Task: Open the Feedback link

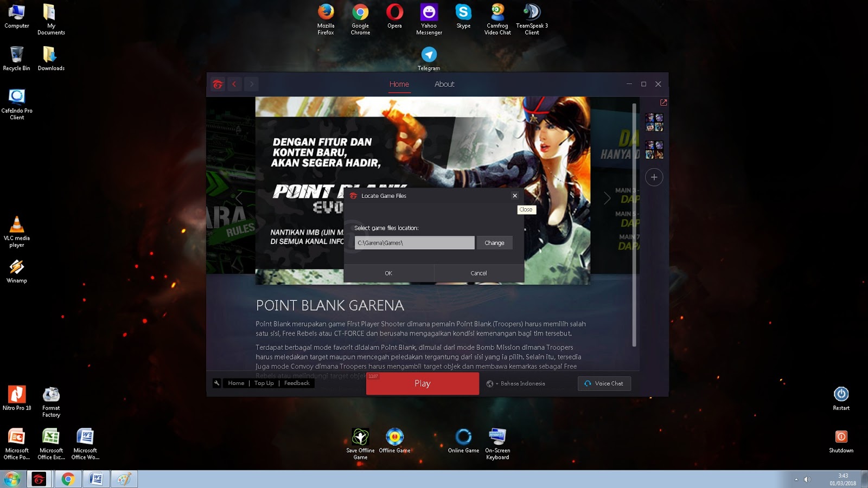Action: [x=297, y=383]
